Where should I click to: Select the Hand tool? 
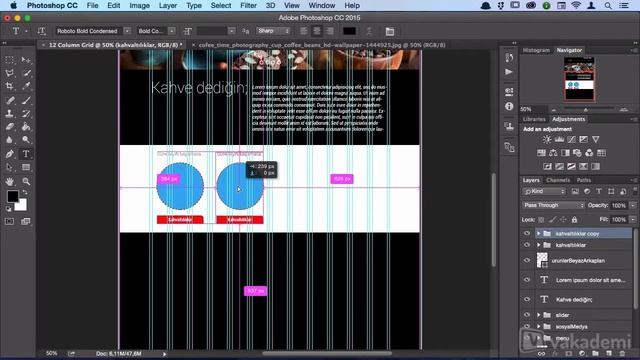pos(9,181)
